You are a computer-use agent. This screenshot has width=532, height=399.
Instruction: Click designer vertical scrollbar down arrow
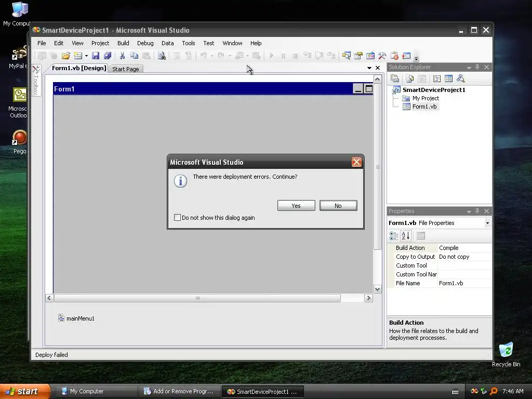click(x=378, y=289)
